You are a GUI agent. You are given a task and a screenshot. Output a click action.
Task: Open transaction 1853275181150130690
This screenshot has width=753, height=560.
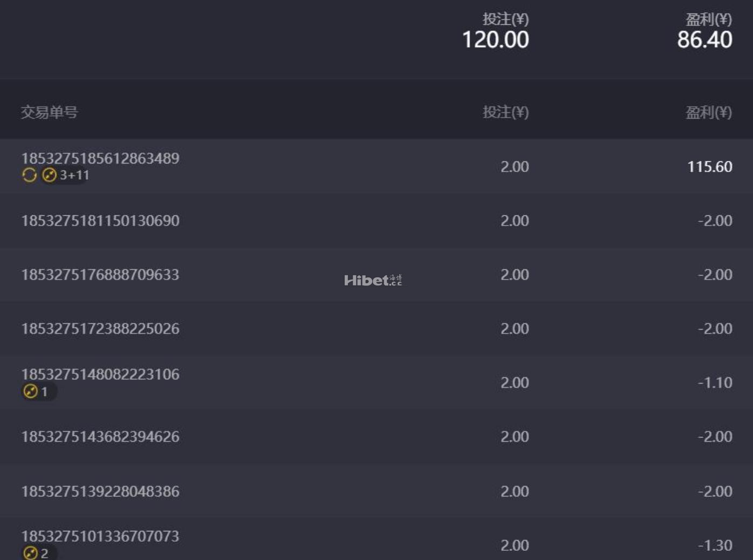100,221
